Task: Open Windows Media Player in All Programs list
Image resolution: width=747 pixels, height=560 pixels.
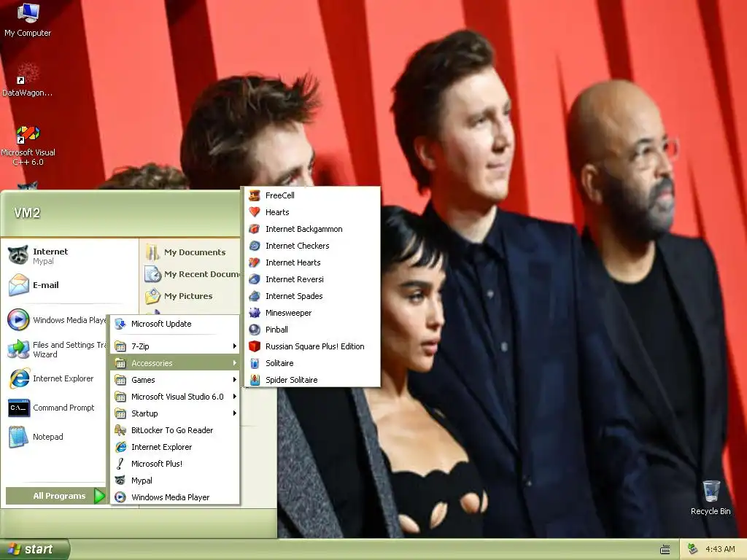Action: coord(175,497)
